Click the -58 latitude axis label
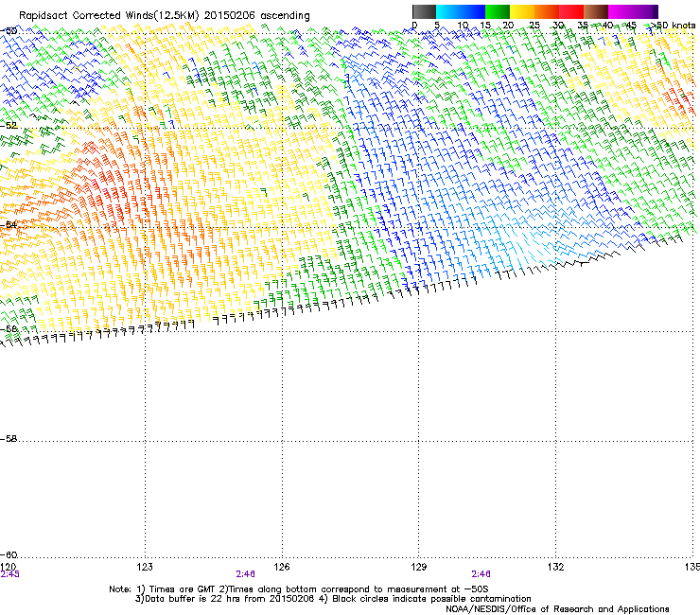The image size is (700, 615). (x=9, y=439)
